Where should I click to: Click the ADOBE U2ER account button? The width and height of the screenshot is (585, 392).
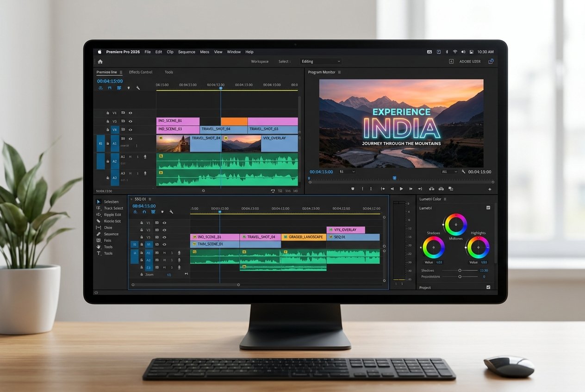point(470,61)
